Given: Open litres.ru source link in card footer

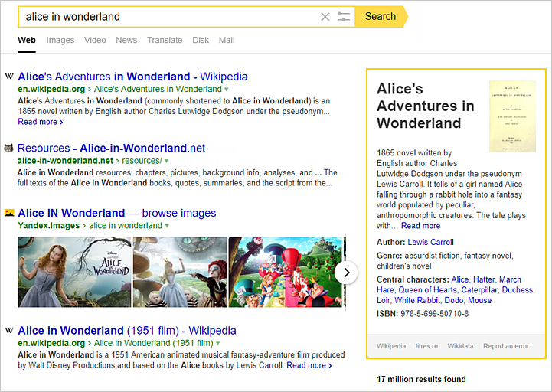Looking at the screenshot, I should pos(426,346).
